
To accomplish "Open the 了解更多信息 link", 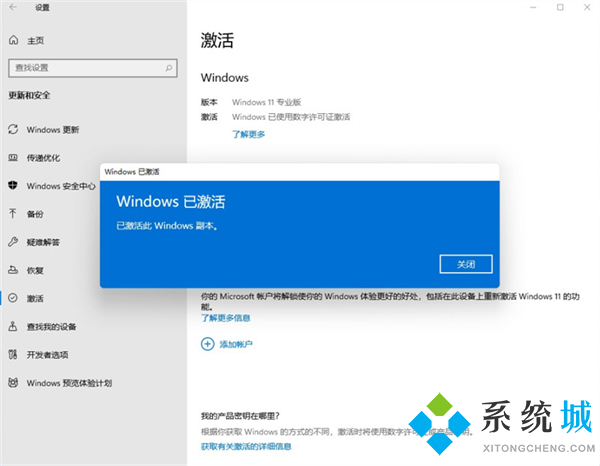I will point(225,318).
